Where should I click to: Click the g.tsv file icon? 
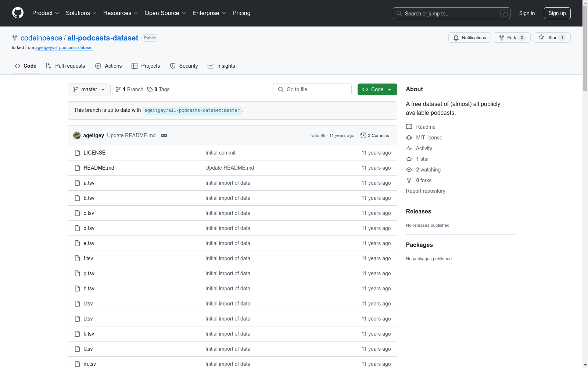[77, 273]
